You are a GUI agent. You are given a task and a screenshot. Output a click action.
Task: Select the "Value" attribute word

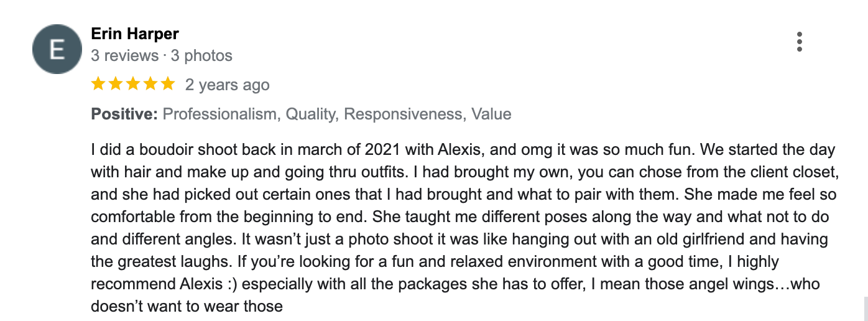click(491, 114)
